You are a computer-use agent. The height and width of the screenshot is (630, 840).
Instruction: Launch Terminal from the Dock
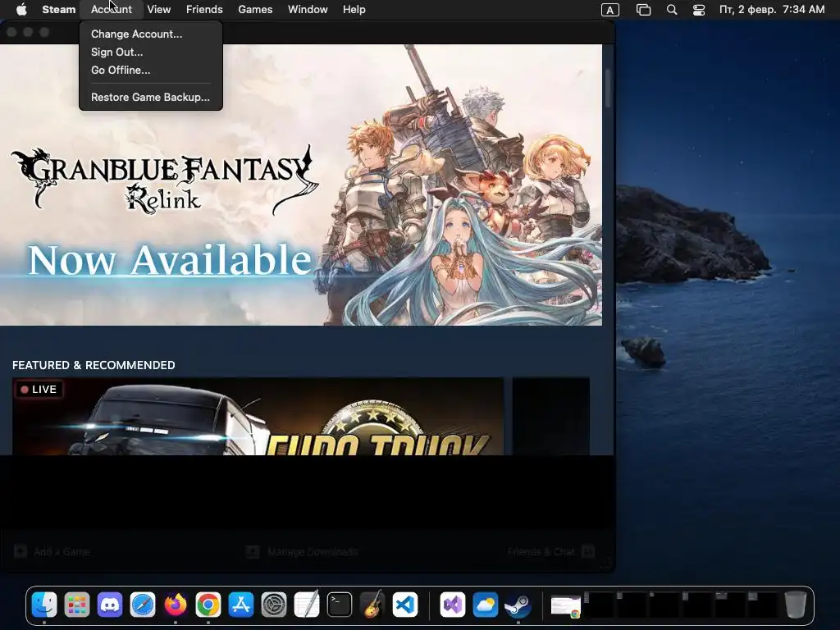[x=340, y=605]
